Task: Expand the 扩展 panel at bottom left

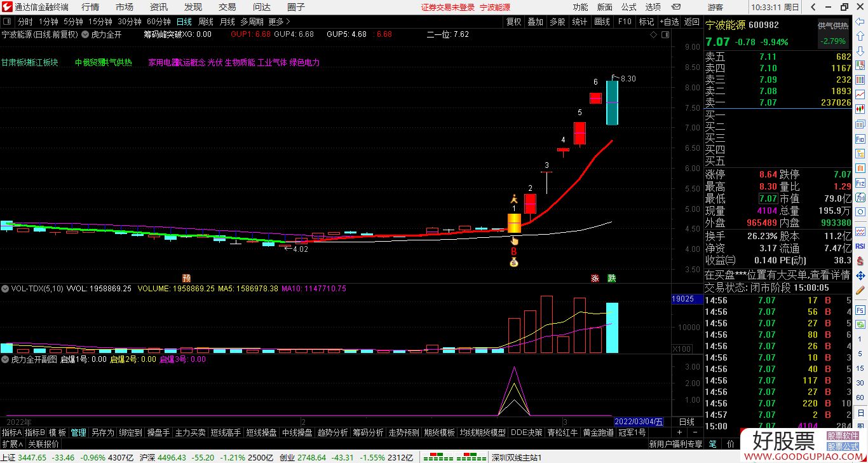Action: coord(12,444)
